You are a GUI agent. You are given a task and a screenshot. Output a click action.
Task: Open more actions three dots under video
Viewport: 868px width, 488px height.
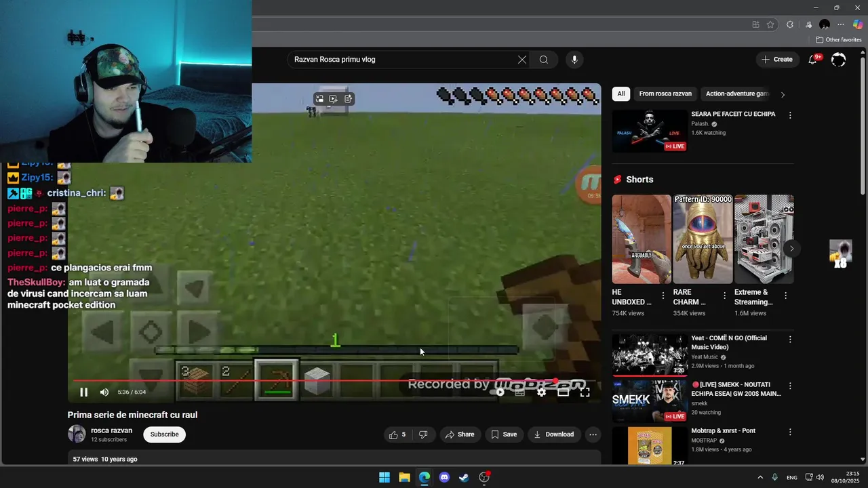tap(593, 434)
